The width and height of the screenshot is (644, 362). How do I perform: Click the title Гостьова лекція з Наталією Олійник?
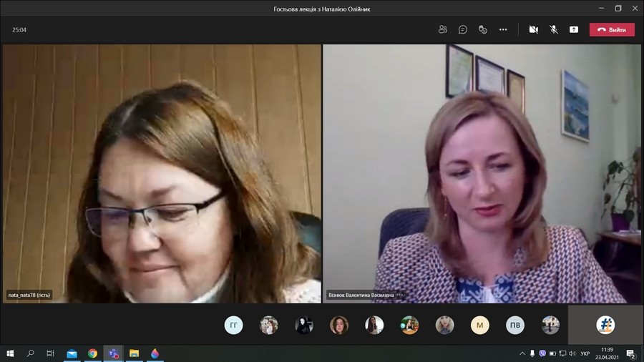coord(322,9)
